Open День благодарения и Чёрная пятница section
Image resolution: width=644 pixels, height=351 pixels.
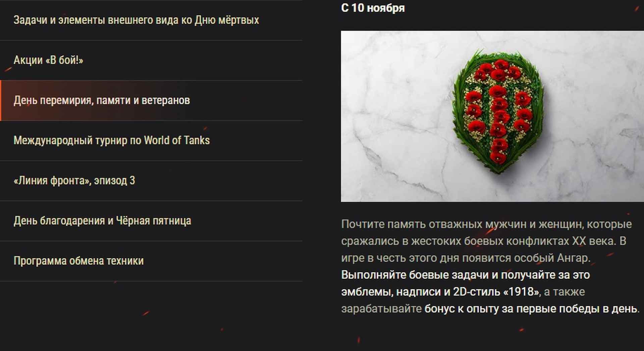pos(151,221)
